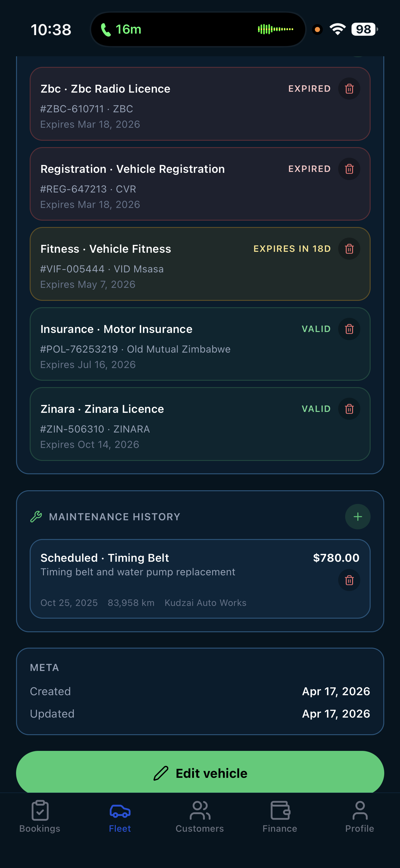Delete the Motor Insurance document
The image size is (400, 868).
coord(349,329)
